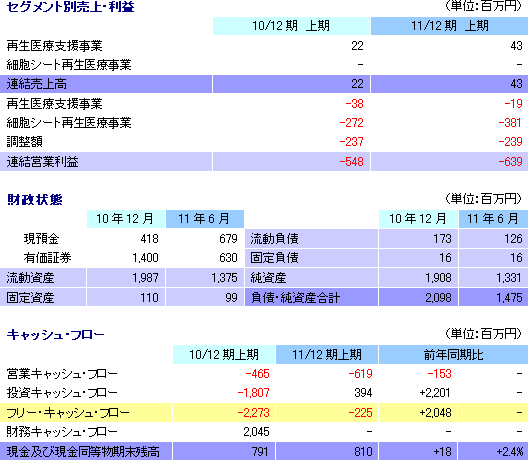
Task: Click the 連結売上高 row label
Action: [36, 84]
